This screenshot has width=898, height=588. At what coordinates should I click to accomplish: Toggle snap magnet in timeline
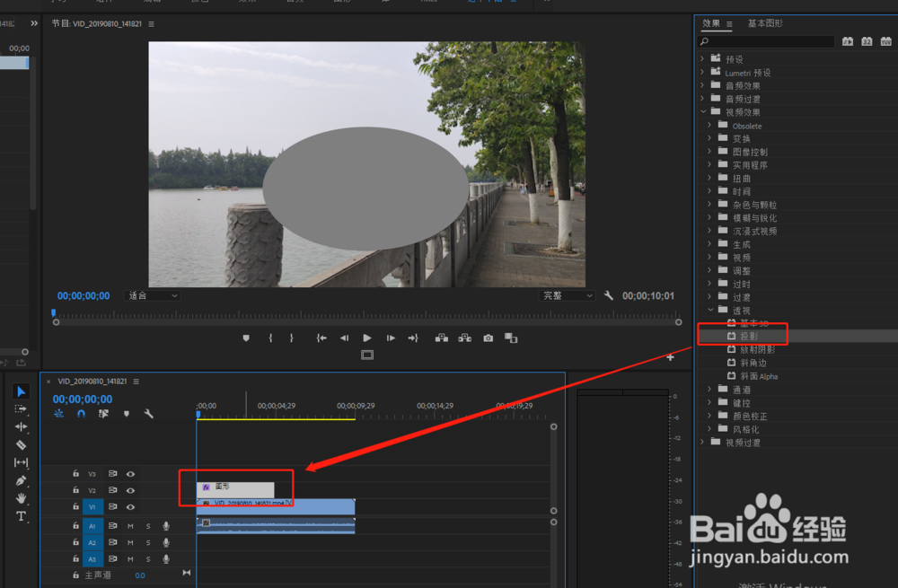[82, 413]
